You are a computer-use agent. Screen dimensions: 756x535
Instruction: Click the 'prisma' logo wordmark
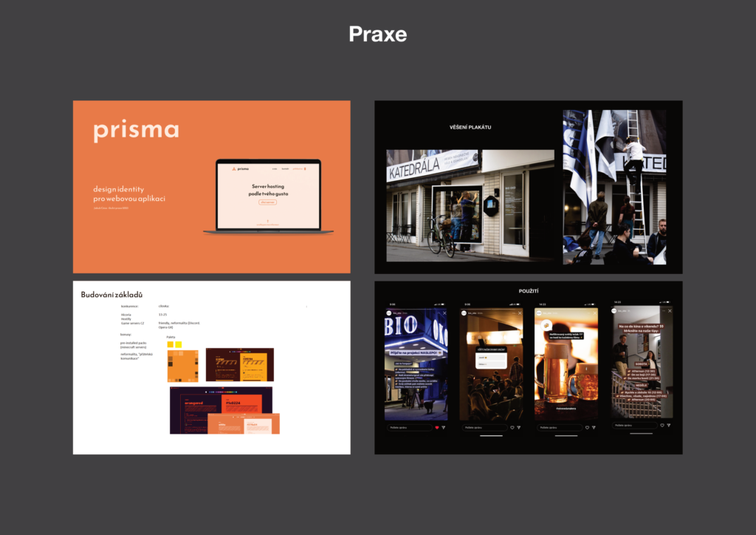[136, 130]
